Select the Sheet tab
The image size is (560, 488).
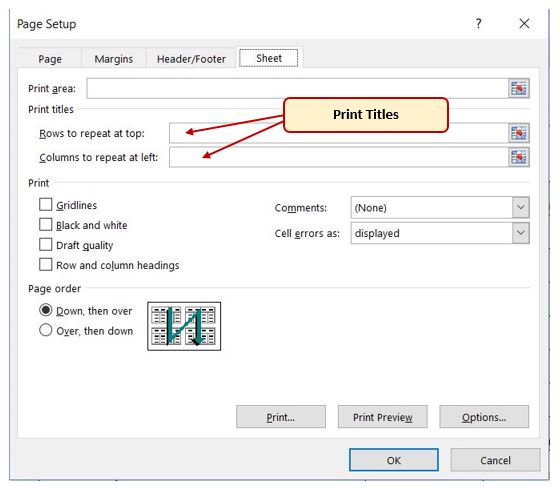pos(269,58)
